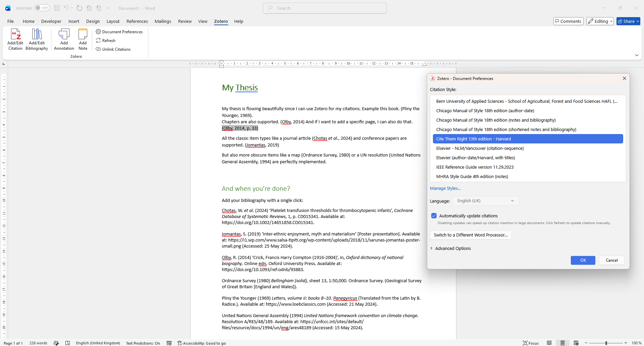Switch to Web Layout view
The image size is (644, 346).
pos(576,343)
